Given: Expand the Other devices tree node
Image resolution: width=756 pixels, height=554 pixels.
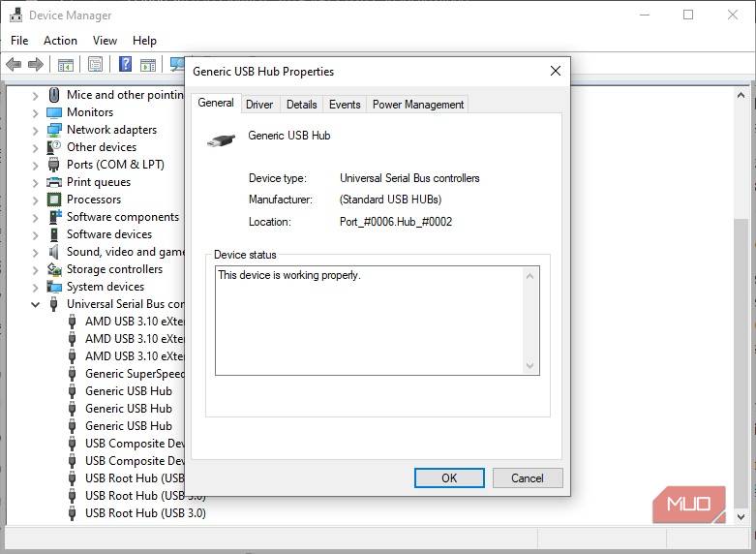Looking at the screenshot, I should point(35,147).
